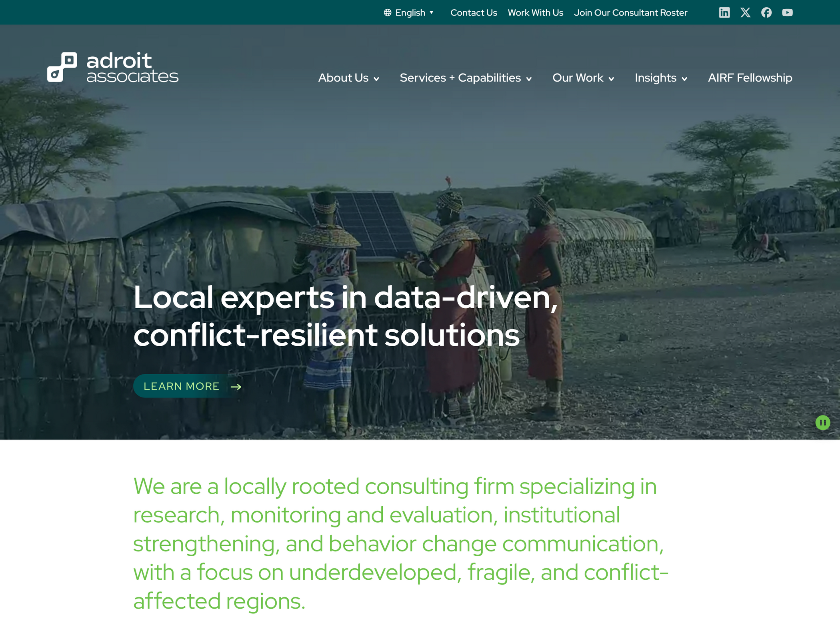Open Join Our Consultant Roster link
This screenshot has width=840, height=627.
pos(630,13)
